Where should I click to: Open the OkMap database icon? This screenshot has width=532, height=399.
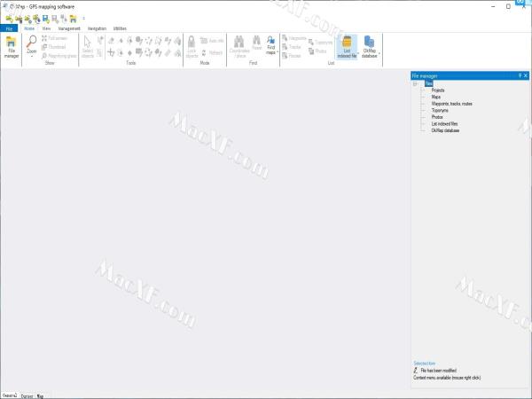click(x=370, y=46)
